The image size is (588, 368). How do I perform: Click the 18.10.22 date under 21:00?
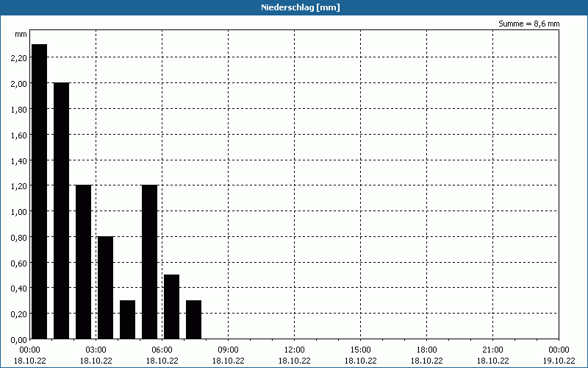click(492, 361)
